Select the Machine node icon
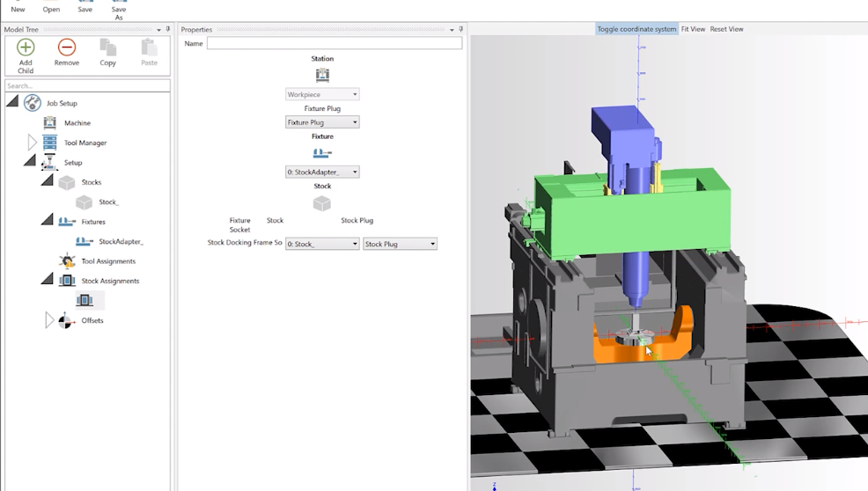Screen dimensions: 868x491 coord(50,122)
